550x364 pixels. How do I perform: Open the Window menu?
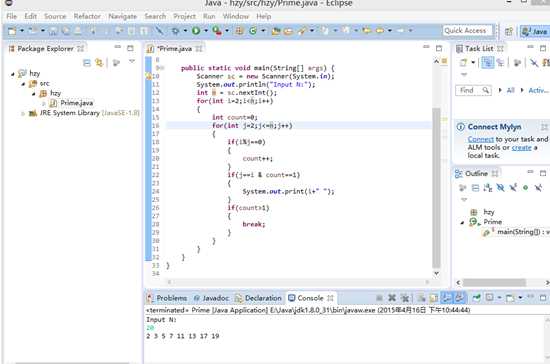click(x=236, y=16)
